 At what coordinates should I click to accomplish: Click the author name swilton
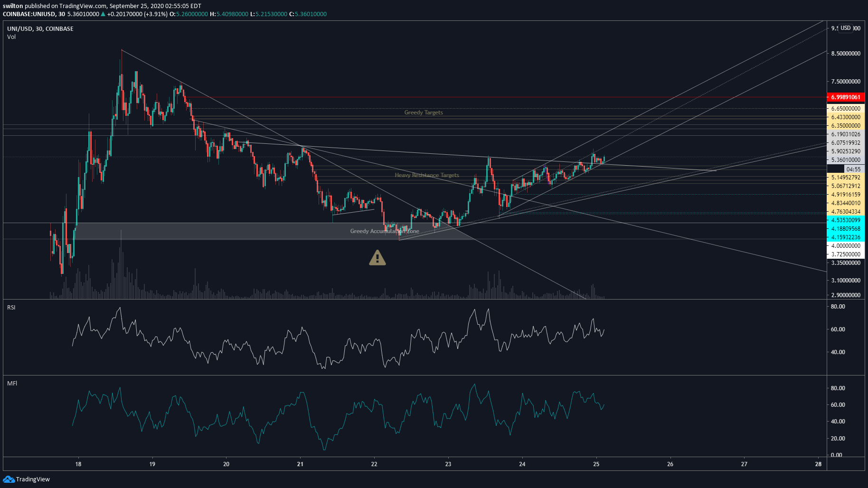click(x=13, y=6)
